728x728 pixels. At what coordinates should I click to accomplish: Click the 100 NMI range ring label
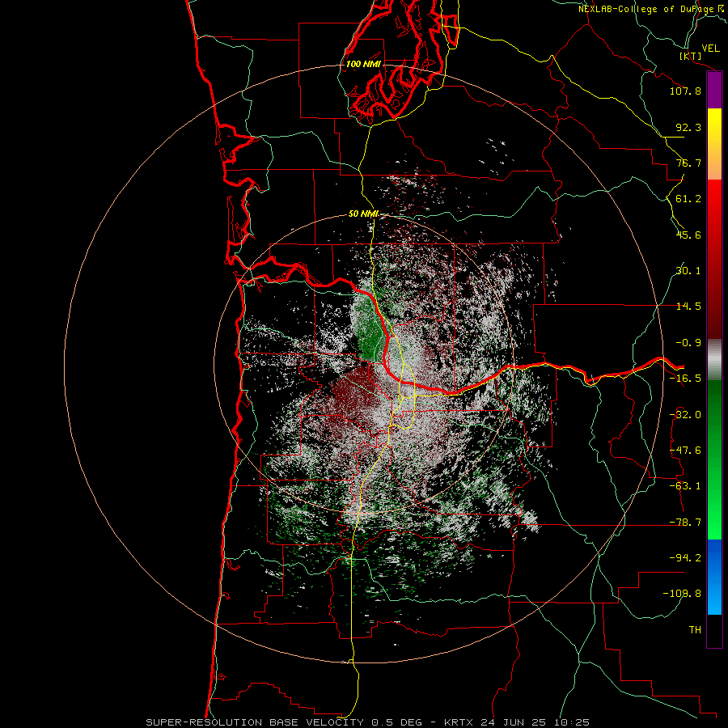click(x=363, y=64)
